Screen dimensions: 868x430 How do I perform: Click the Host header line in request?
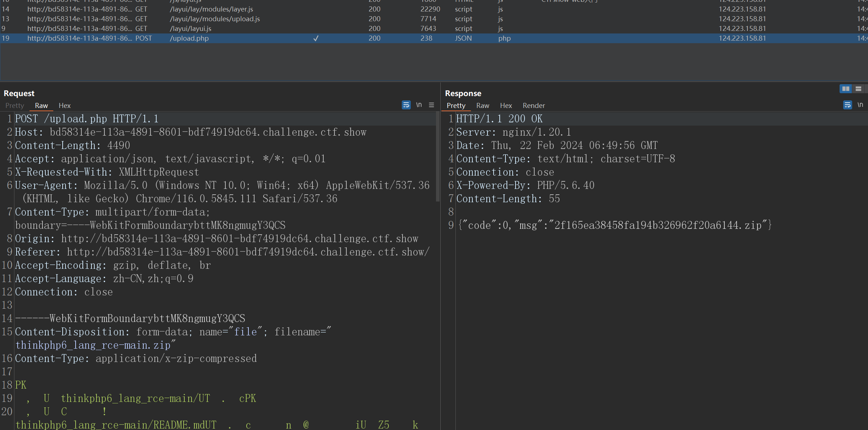191,132
